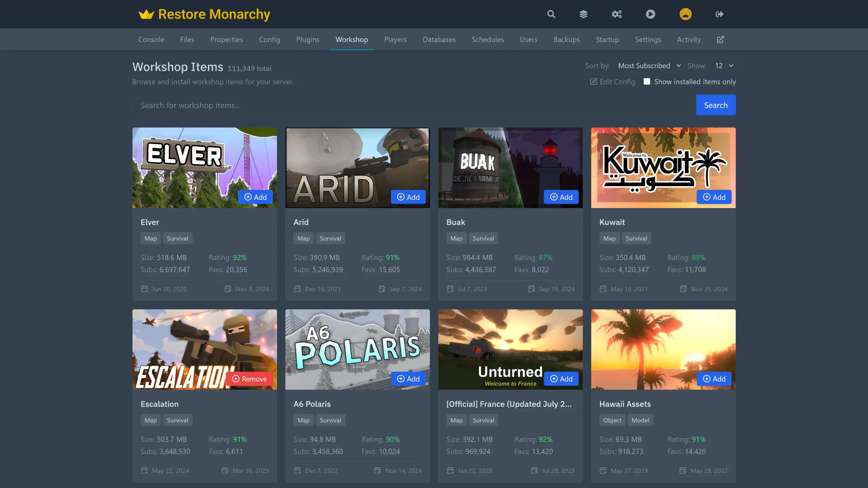Switch to the Console tab

tap(151, 39)
